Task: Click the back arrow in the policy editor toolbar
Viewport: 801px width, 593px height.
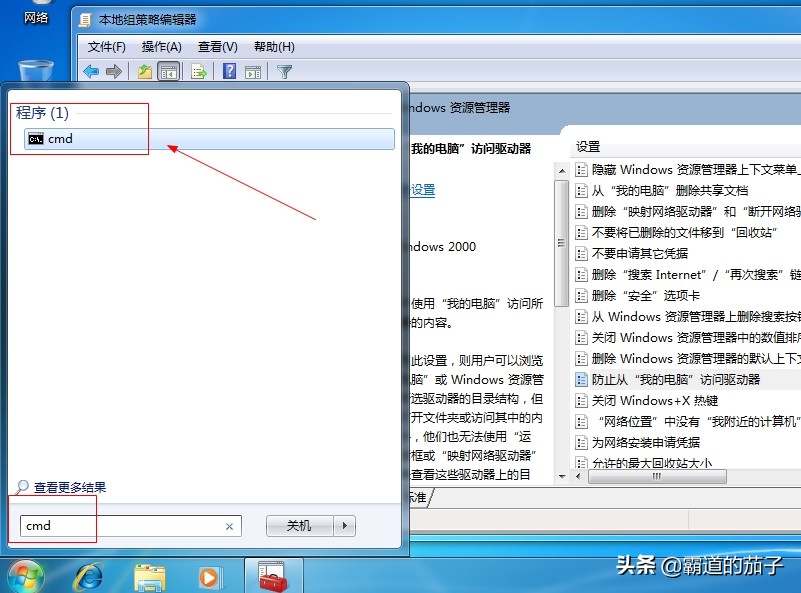Action: [91, 71]
